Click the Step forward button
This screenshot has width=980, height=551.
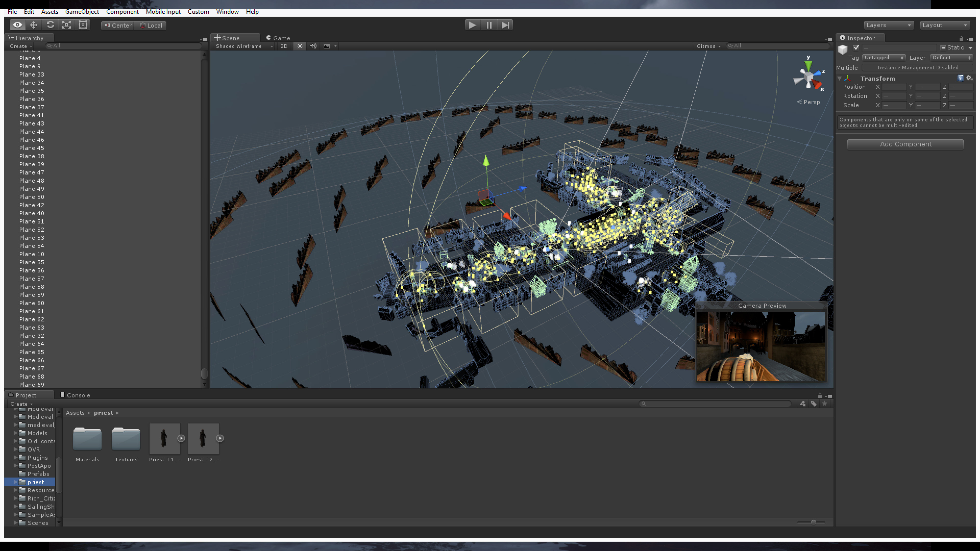point(505,25)
